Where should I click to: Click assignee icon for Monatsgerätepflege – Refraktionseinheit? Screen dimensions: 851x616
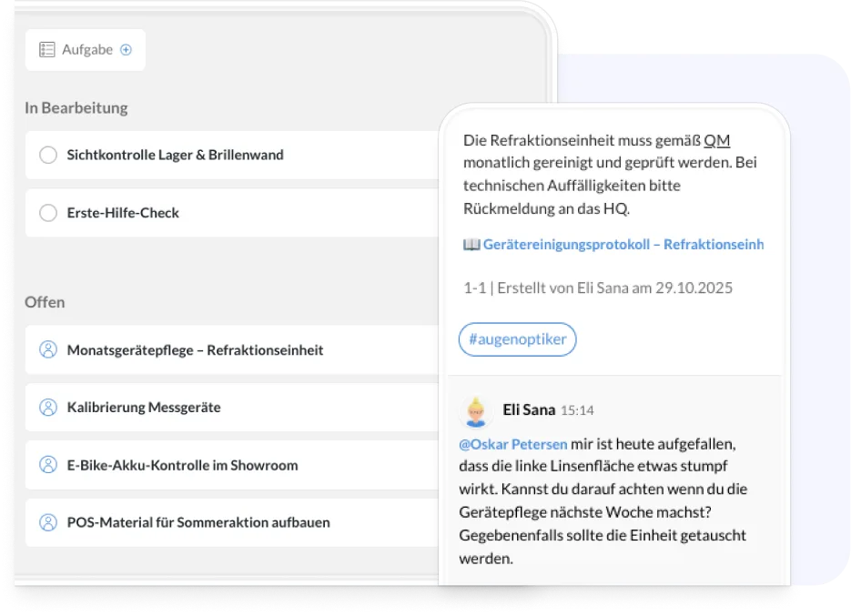coord(48,349)
